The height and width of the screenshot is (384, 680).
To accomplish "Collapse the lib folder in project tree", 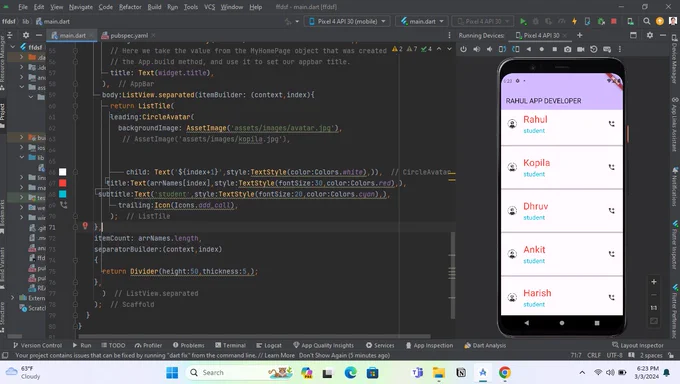I will (22, 158).
